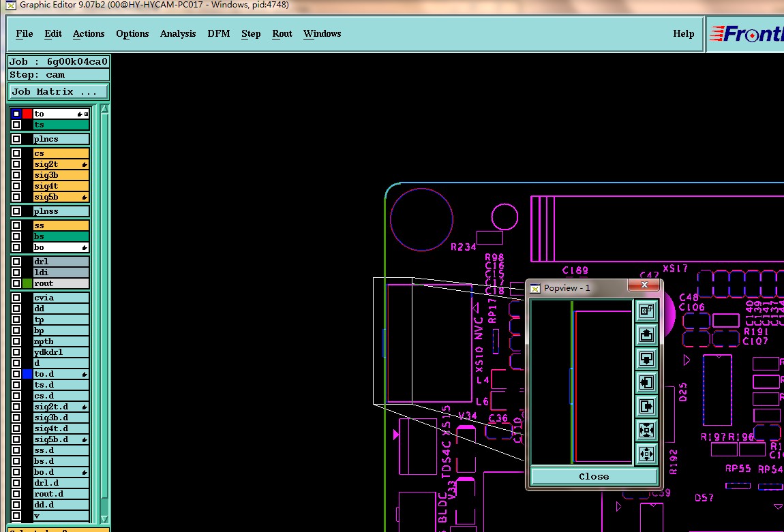Open the Step menu
This screenshot has width=784, height=532.
point(251,33)
